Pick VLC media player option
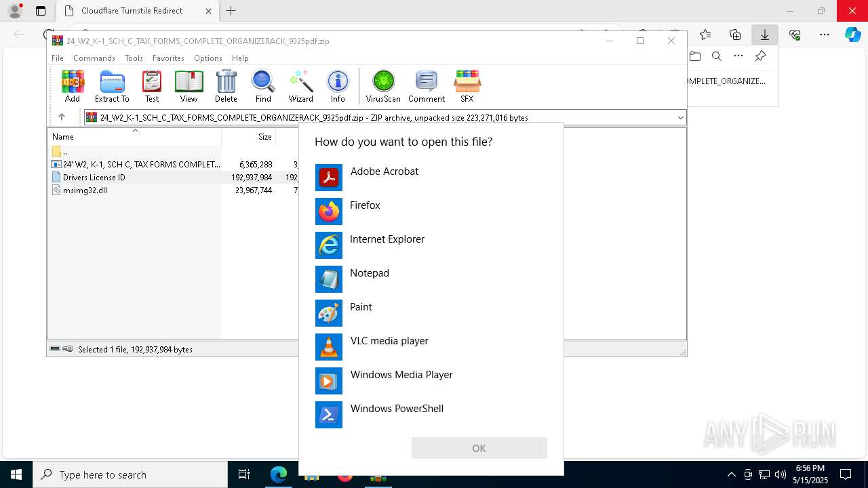Screen dimensions: 868x488 click(431, 347)
